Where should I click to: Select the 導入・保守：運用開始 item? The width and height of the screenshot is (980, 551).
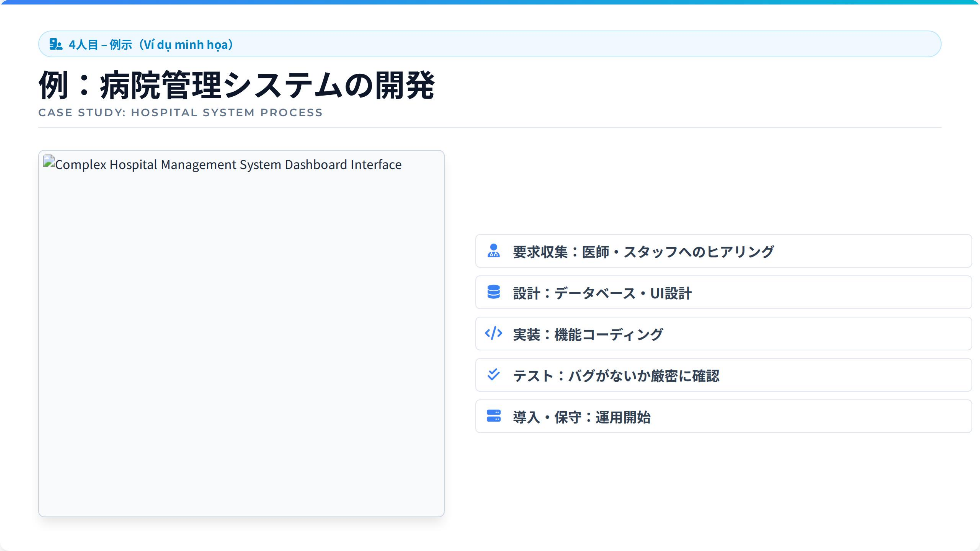(581, 417)
